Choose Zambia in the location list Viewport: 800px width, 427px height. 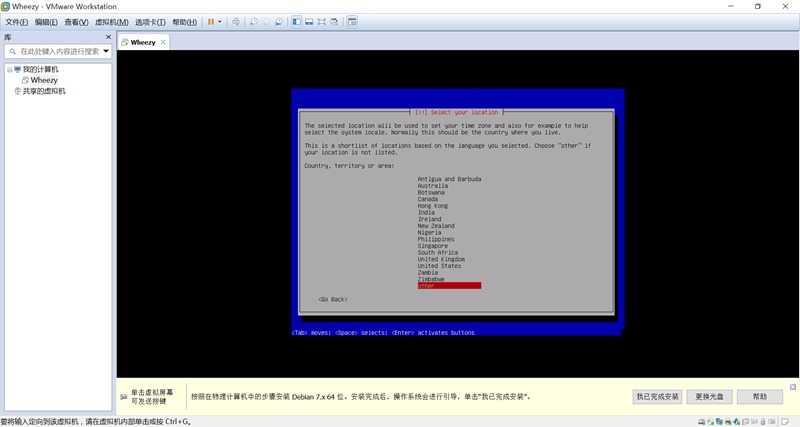[x=428, y=272]
